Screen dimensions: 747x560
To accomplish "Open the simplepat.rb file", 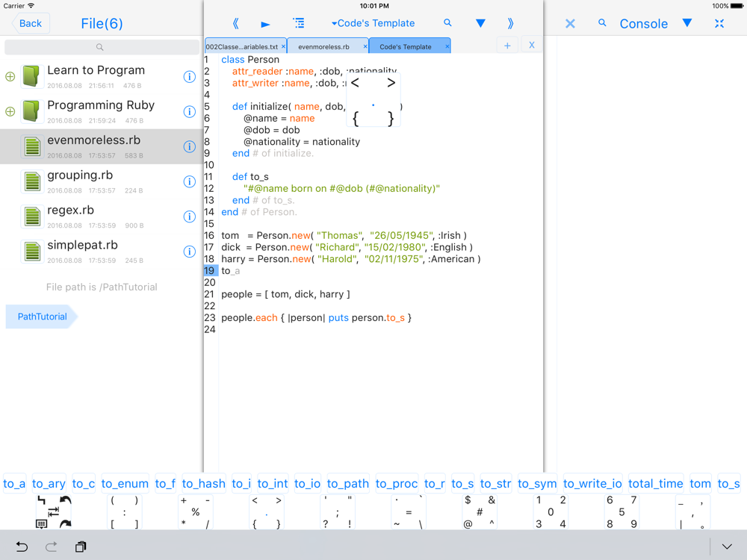I will pyautogui.click(x=102, y=252).
